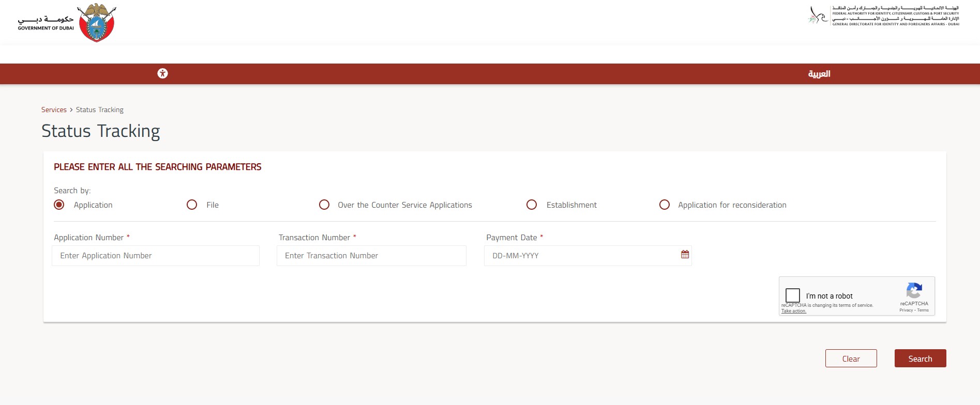Image resolution: width=980 pixels, height=405 pixels.
Task: Focus the Application Number input field
Action: pos(156,256)
